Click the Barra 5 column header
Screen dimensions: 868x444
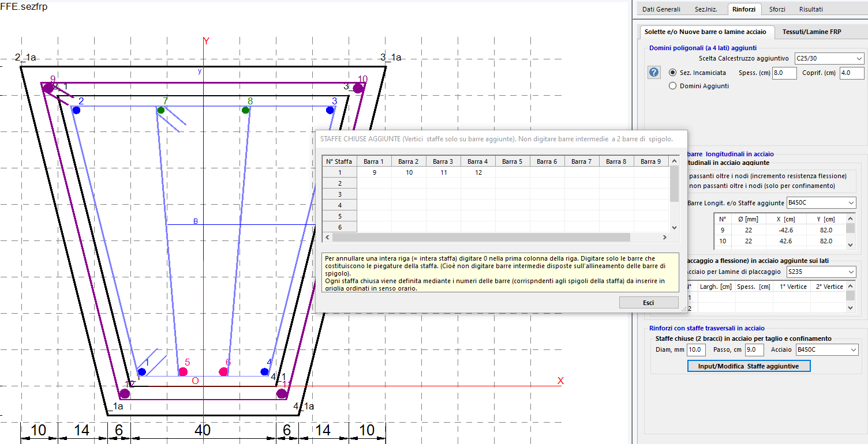coord(512,161)
